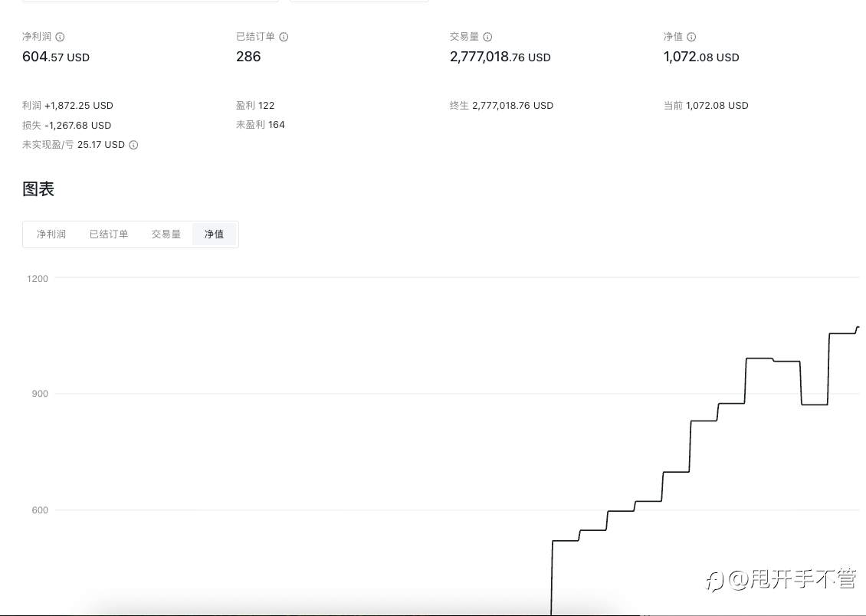Select the 损失 -1,267.68 USD line
Viewport: 866px width, 616px height.
[x=67, y=126]
